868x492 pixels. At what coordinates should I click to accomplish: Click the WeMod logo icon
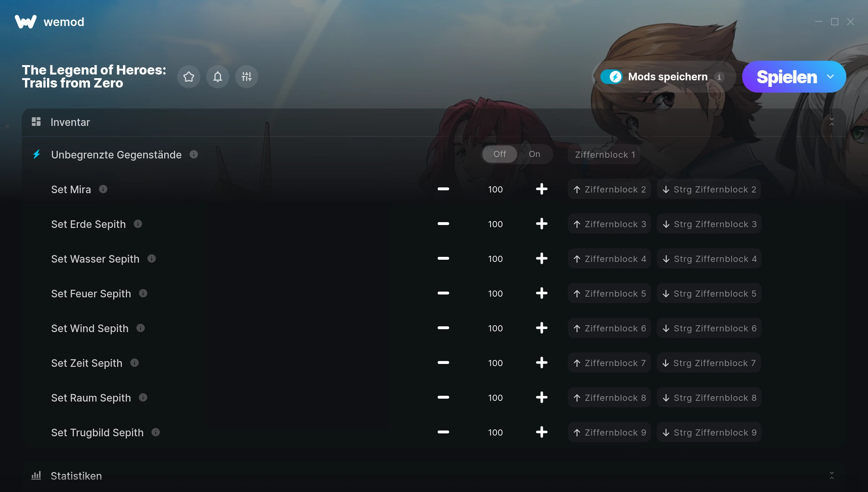tap(26, 22)
